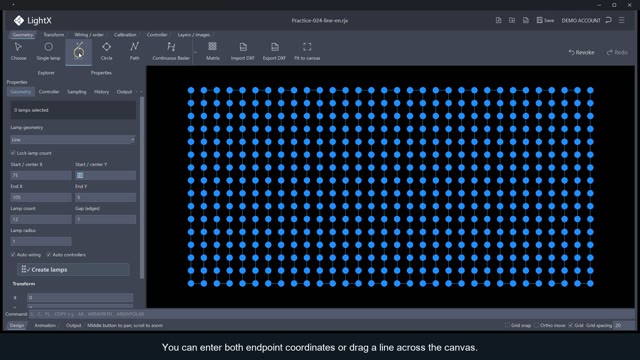Click the '0 lamps selected' text
Viewport: 640px width, 360px height.
31,110
